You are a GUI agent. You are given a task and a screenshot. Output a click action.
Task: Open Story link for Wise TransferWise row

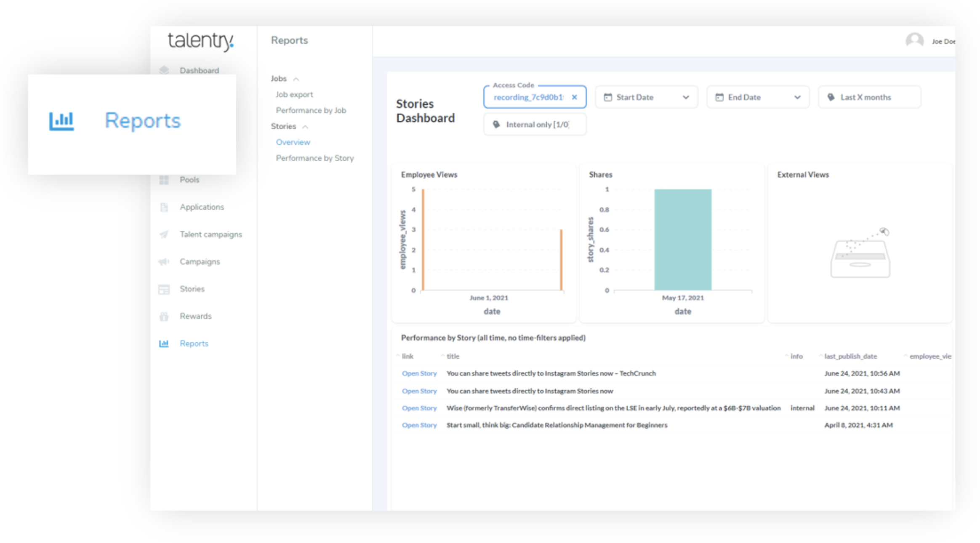coord(419,408)
